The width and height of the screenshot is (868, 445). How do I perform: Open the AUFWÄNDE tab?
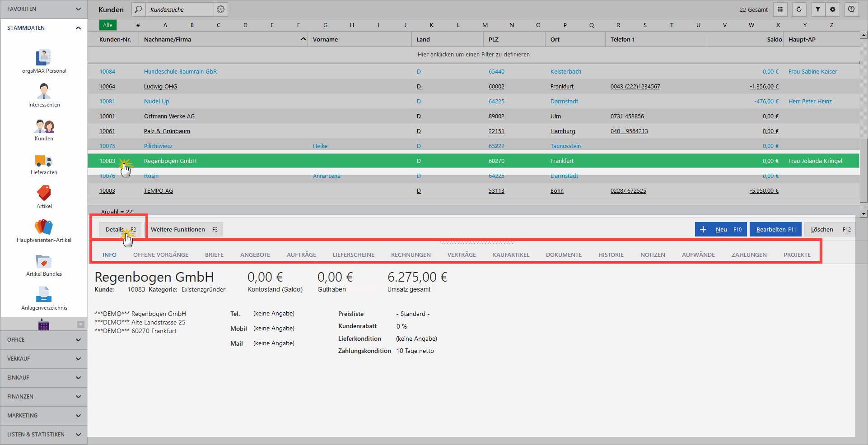pos(698,255)
